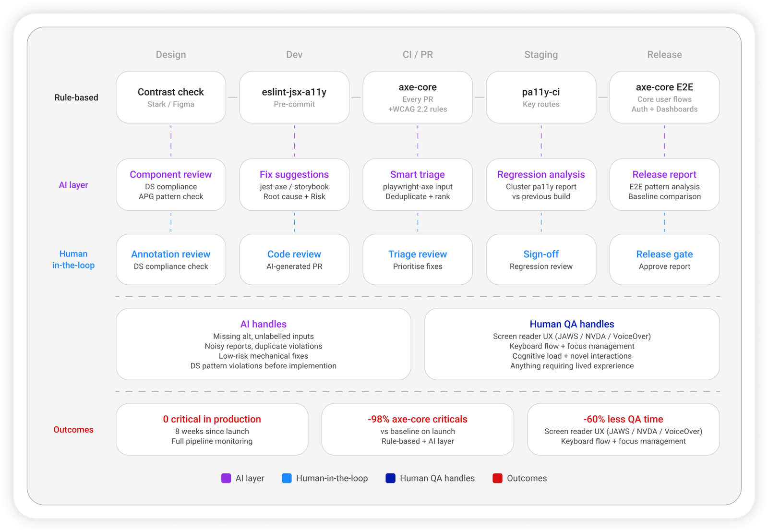Click the Sign-off Regression review card
This screenshot has width=768, height=532.
(x=541, y=260)
